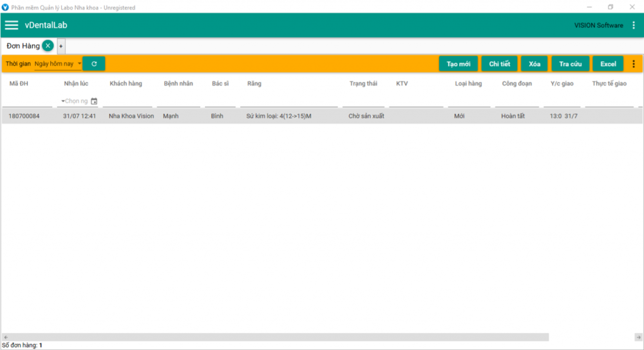This screenshot has height=350, width=644.
Task: Expand the Chọn ng date filter dropdown
Action: 63,101
